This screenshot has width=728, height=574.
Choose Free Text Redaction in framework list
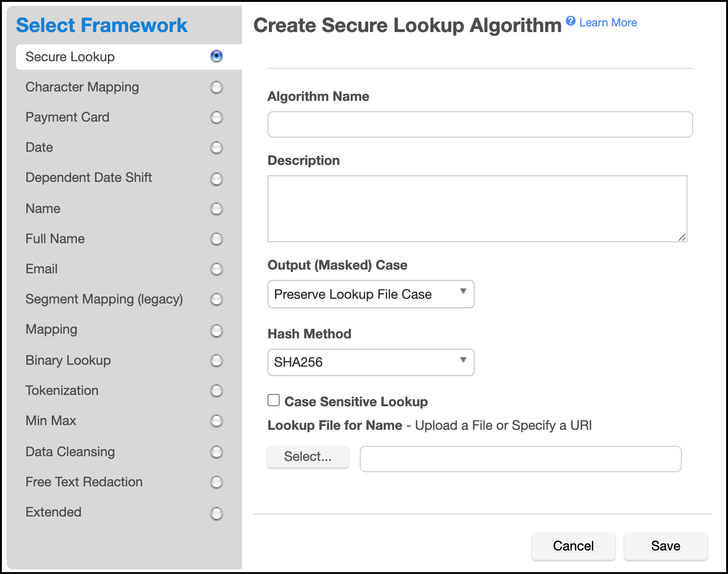84,482
